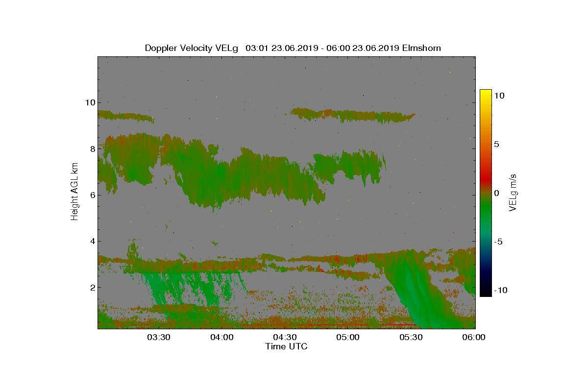Click the thin cloud layer above 9 km at 05:00
Image resolution: width=588 pixels, height=392 pixels.
[353, 115]
